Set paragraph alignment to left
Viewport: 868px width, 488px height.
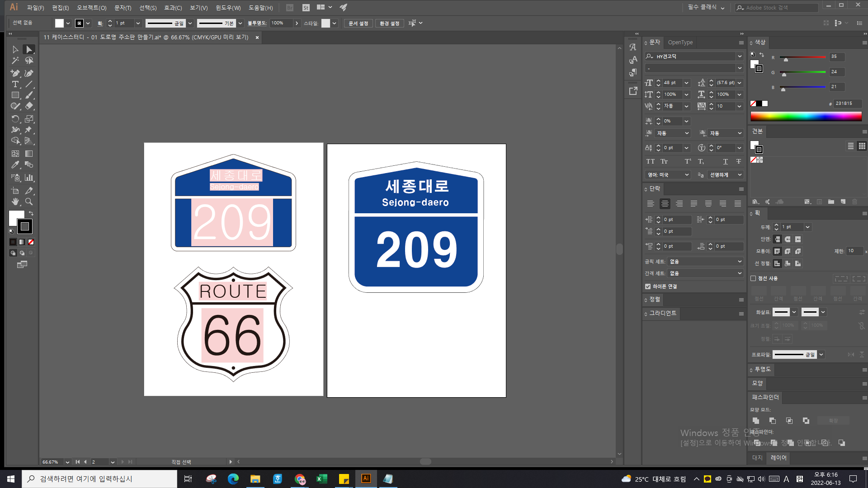click(650, 204)
